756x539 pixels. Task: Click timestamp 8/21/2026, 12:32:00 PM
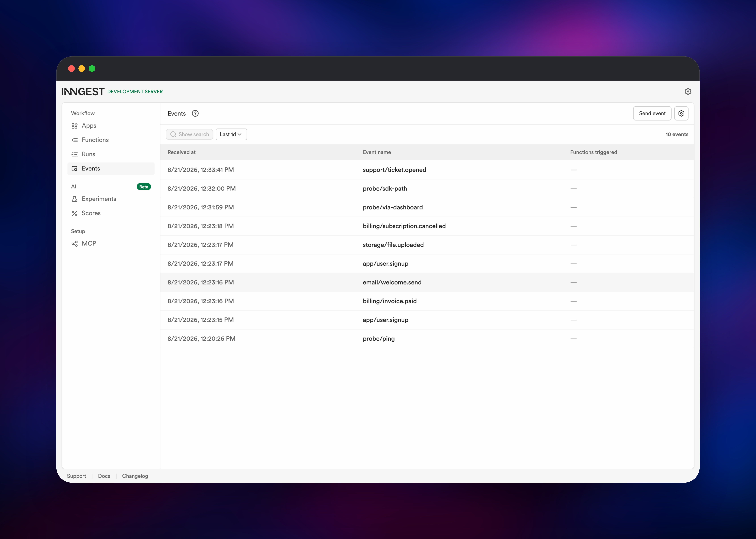point(202,188)
